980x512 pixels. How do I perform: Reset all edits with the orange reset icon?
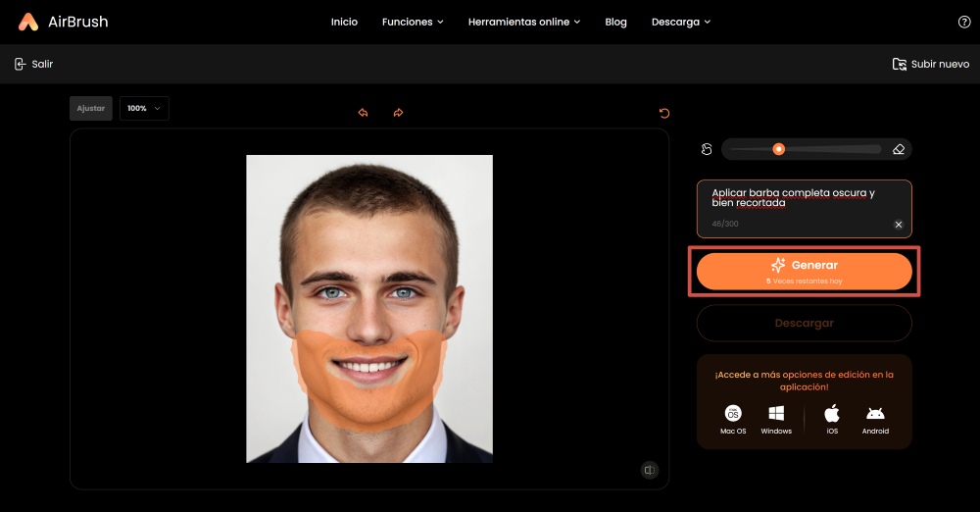664,113
